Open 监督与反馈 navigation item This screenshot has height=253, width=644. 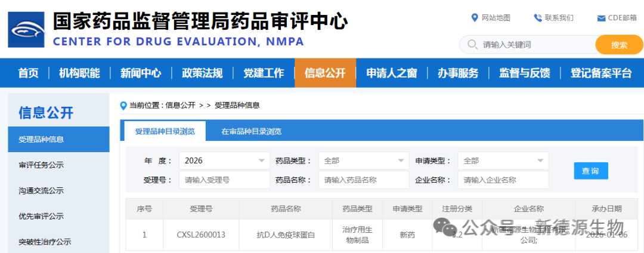pos(525,73)
